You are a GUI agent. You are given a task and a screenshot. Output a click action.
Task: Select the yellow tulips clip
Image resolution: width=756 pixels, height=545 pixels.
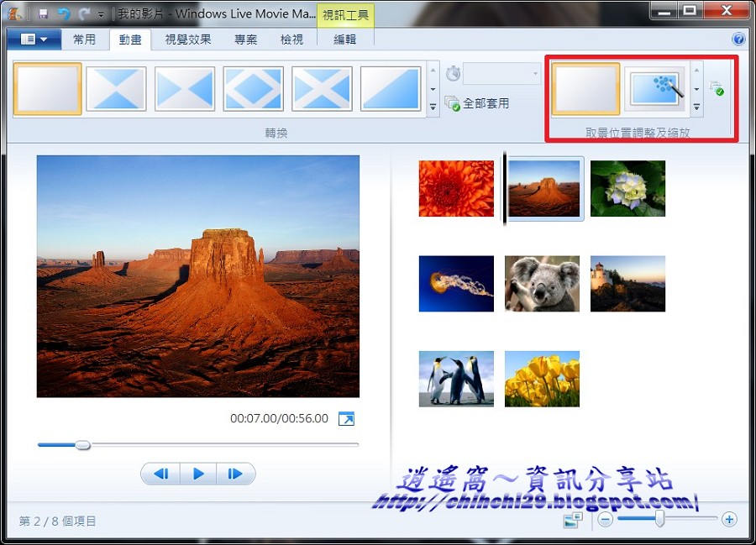542,379
